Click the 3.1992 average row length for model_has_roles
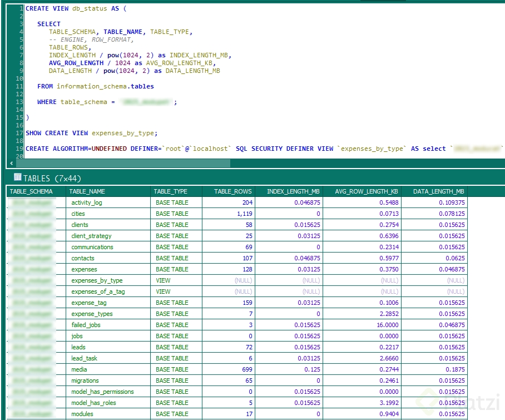The image size is (505, 420). click(x=362, y=403)
